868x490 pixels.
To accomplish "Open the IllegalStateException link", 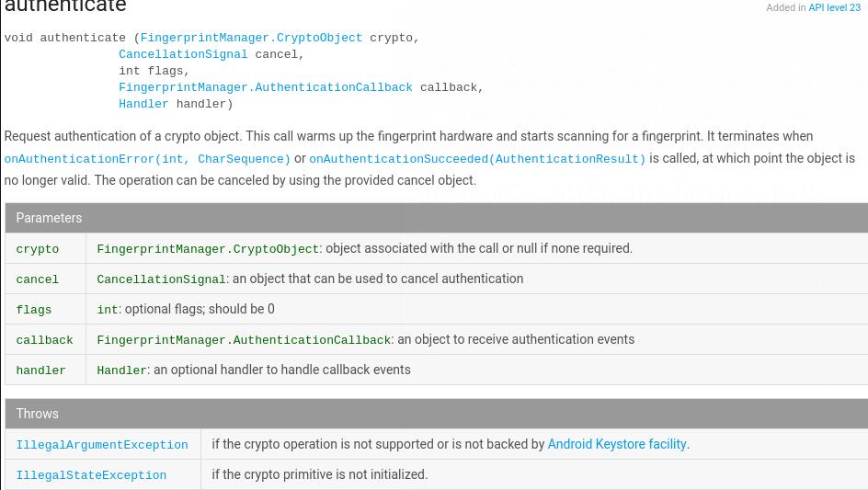I will click(x=91, y=475).
